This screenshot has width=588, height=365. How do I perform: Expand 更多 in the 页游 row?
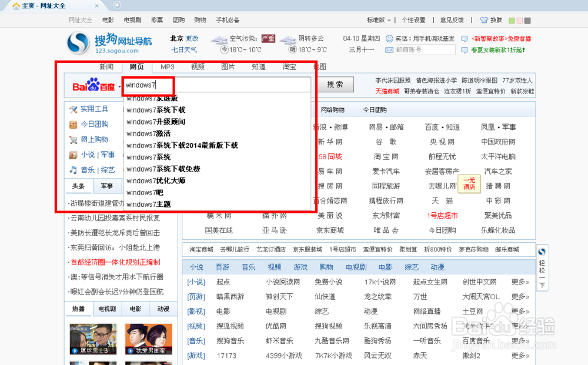[520, 297]
